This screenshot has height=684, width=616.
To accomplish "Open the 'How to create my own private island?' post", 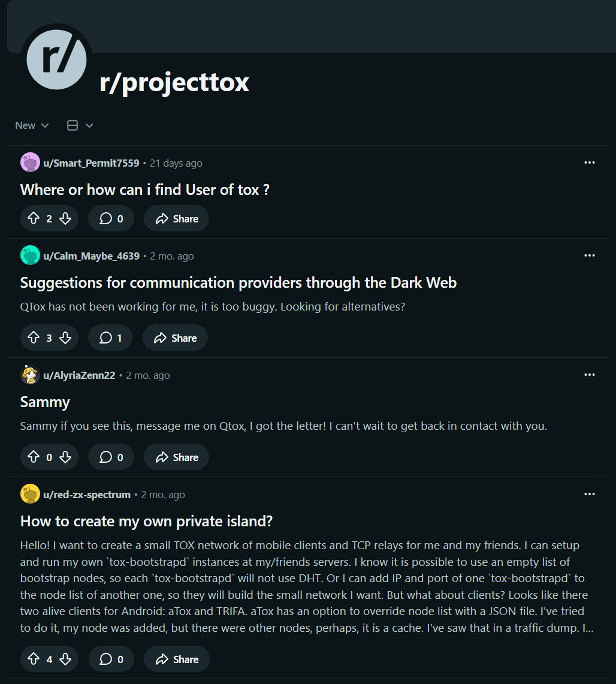I will pos(146,522).
